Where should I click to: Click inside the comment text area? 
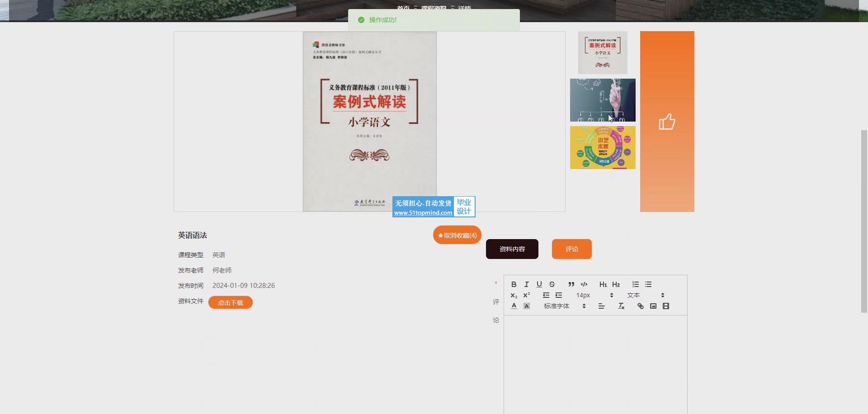coord(595,364)
